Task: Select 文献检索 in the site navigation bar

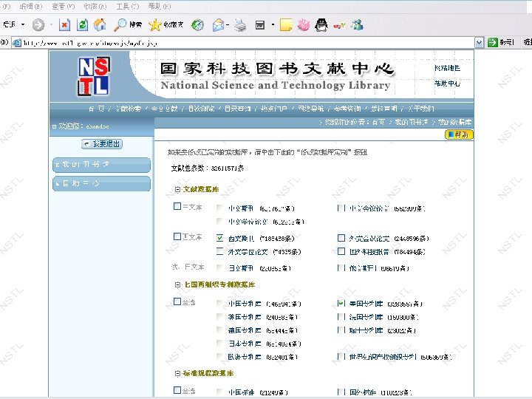Action: pyautogui.click(x=129, y=109)
